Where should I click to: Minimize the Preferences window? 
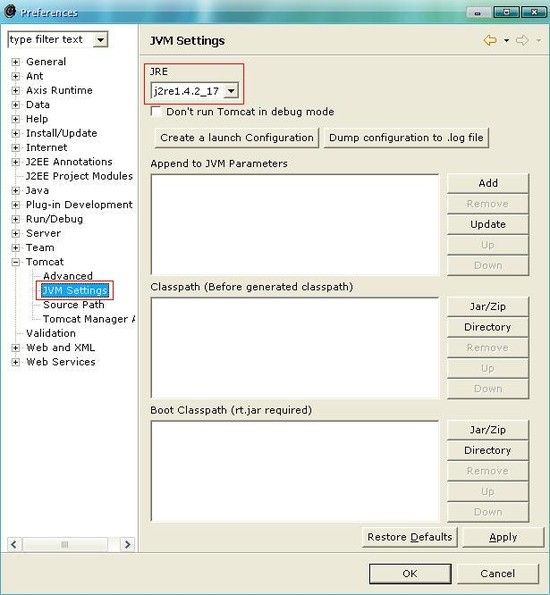pos(478,13)
